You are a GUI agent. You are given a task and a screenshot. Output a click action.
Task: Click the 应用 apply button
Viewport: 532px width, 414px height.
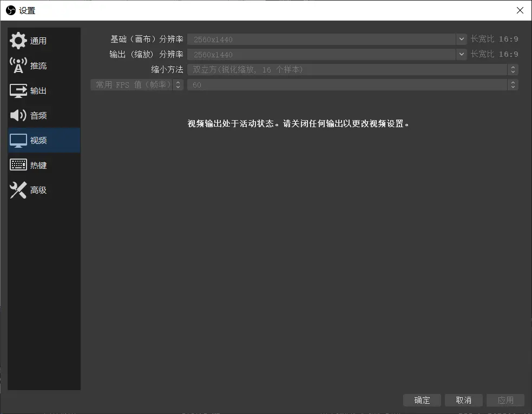505,400
